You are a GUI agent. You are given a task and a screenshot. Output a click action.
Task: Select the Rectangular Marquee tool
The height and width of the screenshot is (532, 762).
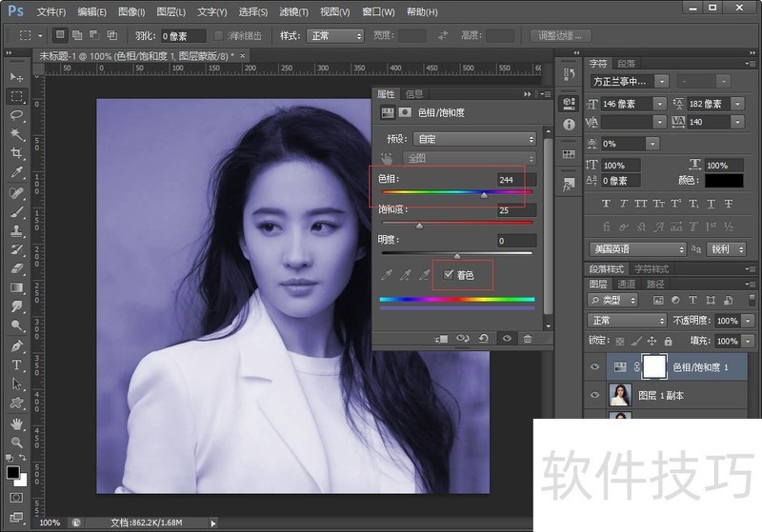(x=16, y=96)
